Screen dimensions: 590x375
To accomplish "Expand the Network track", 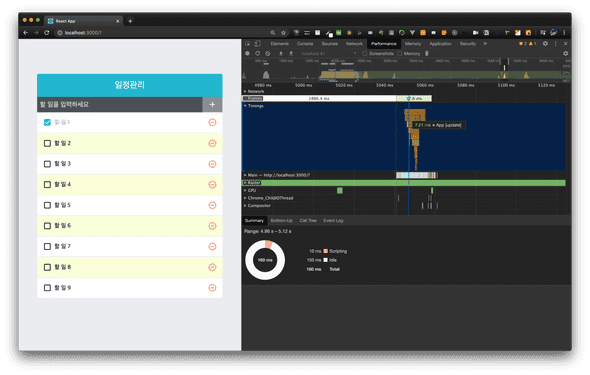I will tap(245, 91).
